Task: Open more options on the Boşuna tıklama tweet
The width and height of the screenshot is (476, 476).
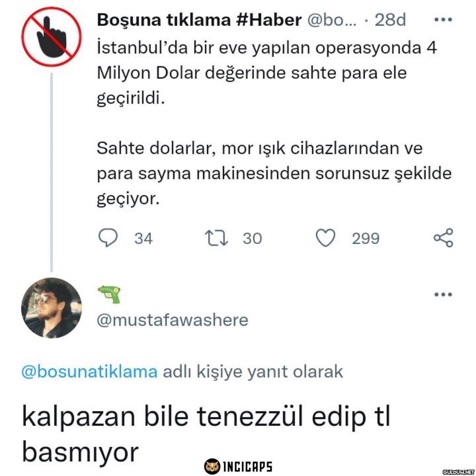Action: [443, 20]
